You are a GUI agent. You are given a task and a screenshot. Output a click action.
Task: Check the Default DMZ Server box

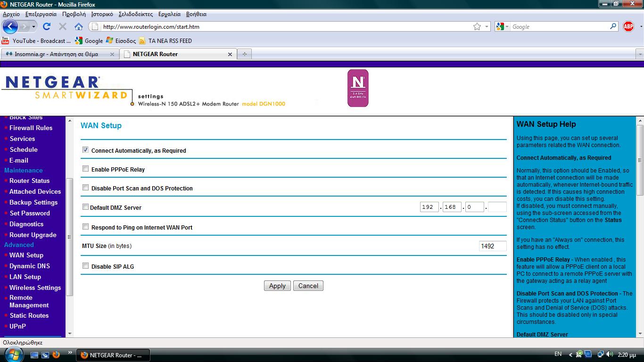pyautogui.click(x=85, y=206)
